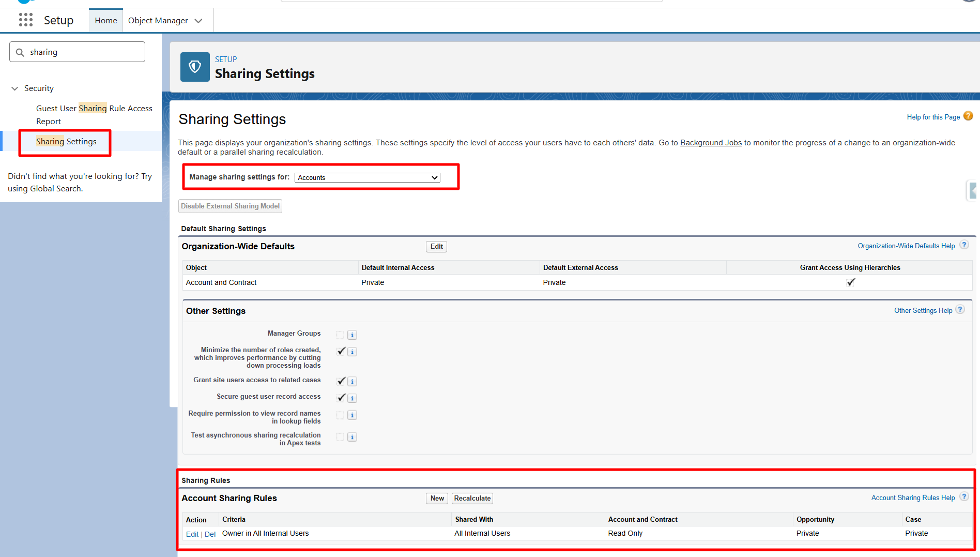Screen dimensions: 980x557
Task: Click the Other Settings help question icon
Action: [960, 310]
